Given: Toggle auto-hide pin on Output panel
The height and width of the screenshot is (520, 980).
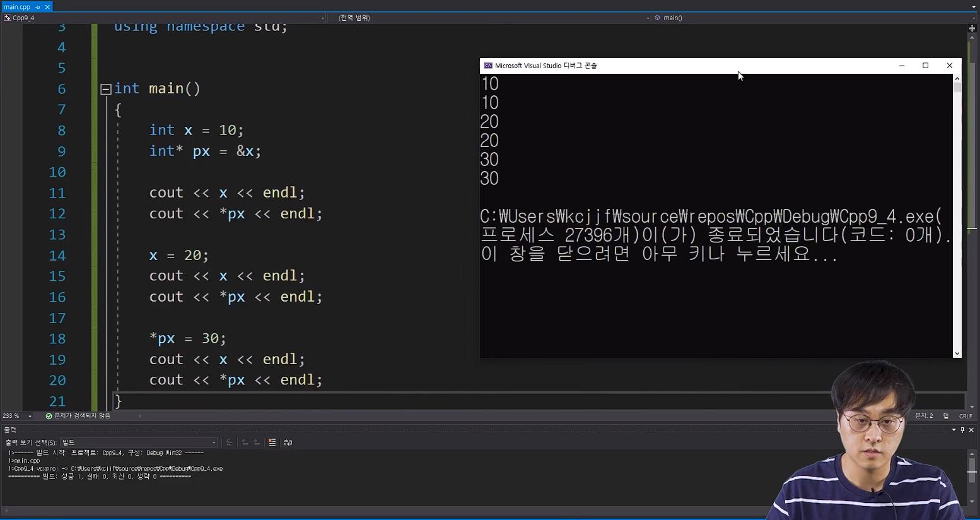Looking at the screenshot, I should click(x=962, y=430).
